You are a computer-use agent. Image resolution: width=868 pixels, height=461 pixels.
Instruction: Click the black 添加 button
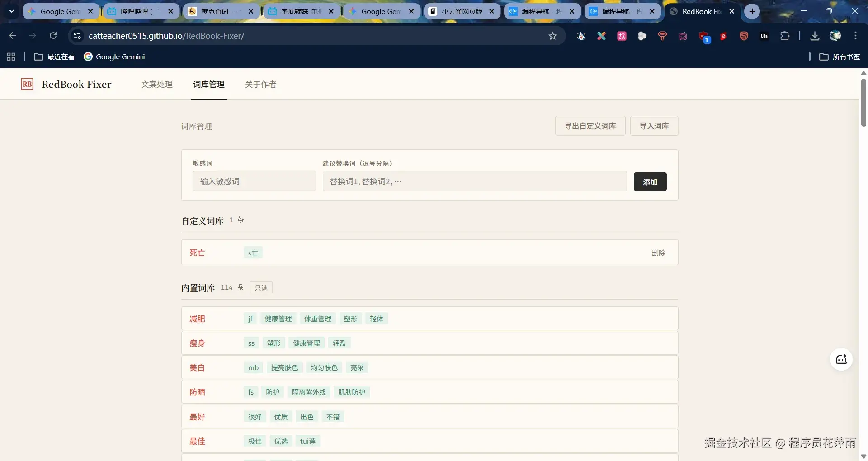650,182
